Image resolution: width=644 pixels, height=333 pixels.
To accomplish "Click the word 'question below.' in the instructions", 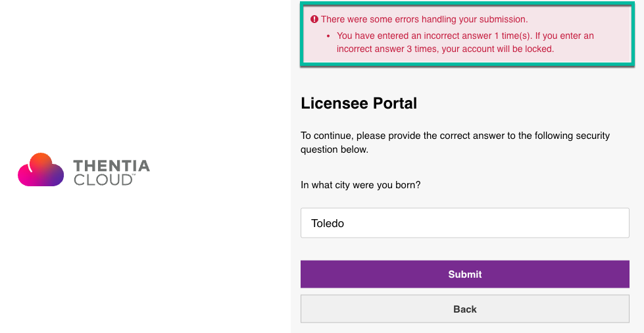I will [x=334, y=149].
